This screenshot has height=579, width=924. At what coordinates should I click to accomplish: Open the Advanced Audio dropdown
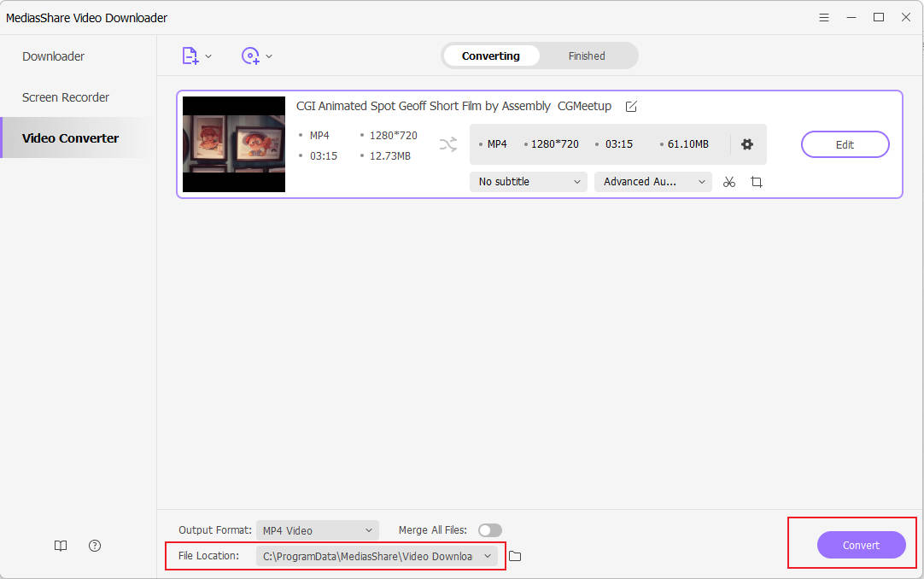653,182
